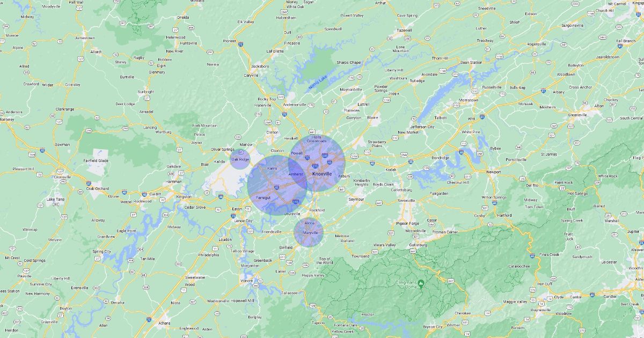
Task: Click the Clingmans Dome mountain marker icon
Action: tap(422, 283)
